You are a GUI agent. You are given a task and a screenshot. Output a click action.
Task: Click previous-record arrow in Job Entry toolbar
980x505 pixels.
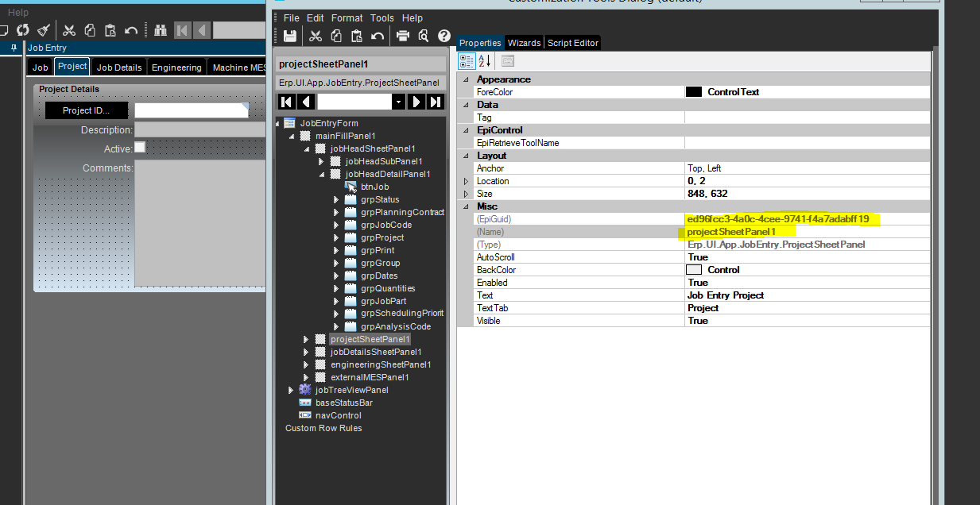point(202,30)
